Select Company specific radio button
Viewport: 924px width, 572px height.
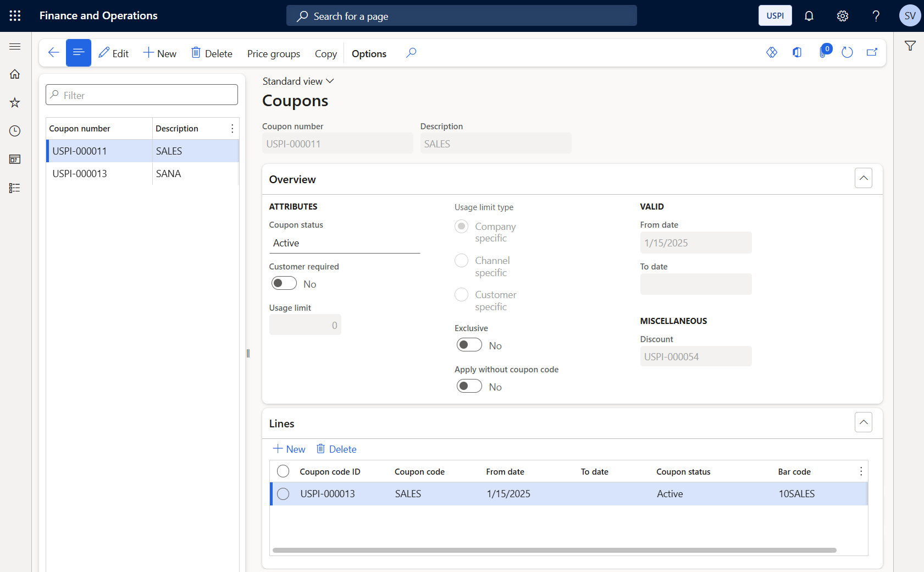462,227
